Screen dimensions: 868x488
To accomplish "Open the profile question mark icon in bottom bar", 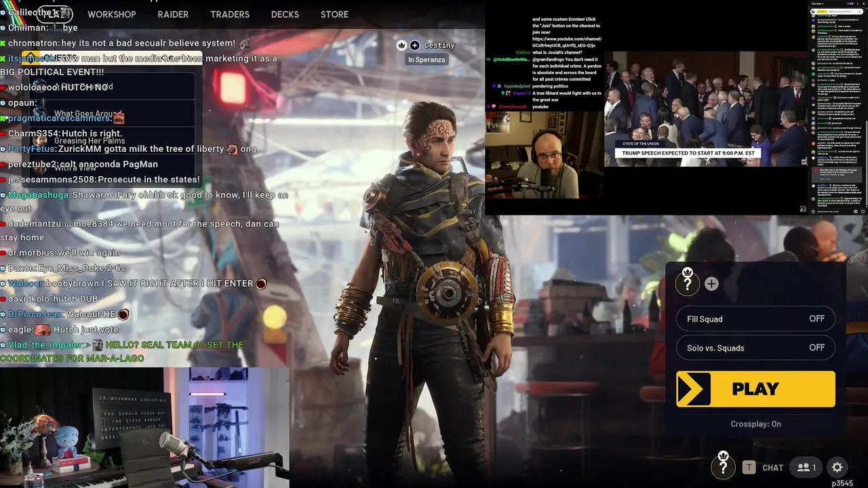I will pyautogui.click(x=723, y=466).
